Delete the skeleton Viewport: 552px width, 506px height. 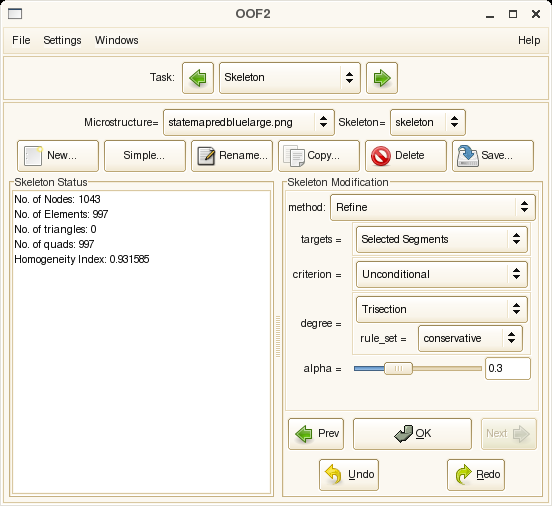(406, 156)
